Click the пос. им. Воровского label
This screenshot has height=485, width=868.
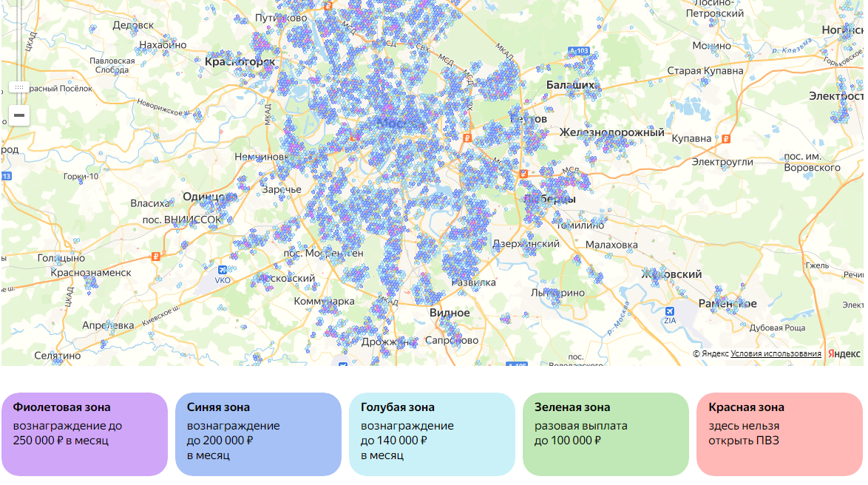tap(812, 162)
